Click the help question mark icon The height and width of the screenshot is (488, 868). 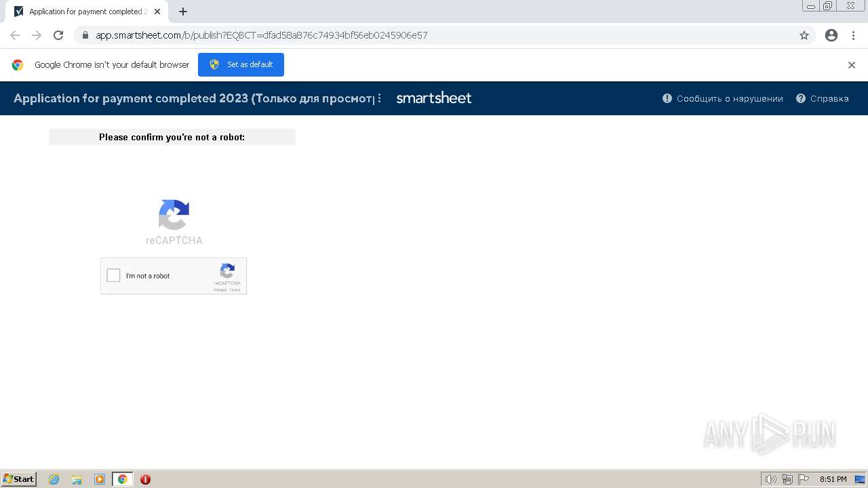tap(801, 98)
